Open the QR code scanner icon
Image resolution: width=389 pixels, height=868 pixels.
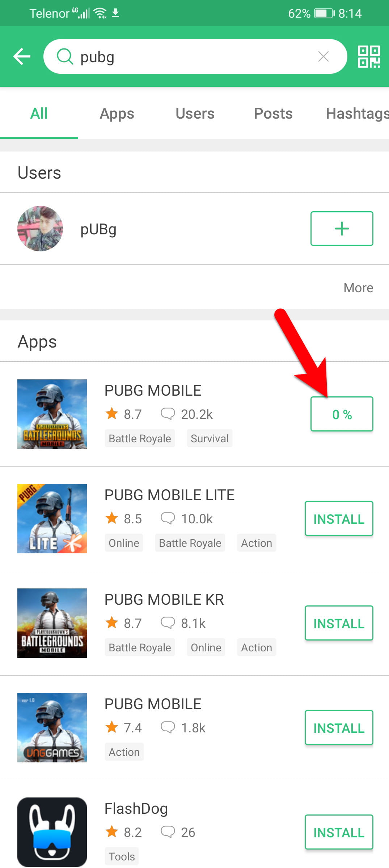point(369,56)
